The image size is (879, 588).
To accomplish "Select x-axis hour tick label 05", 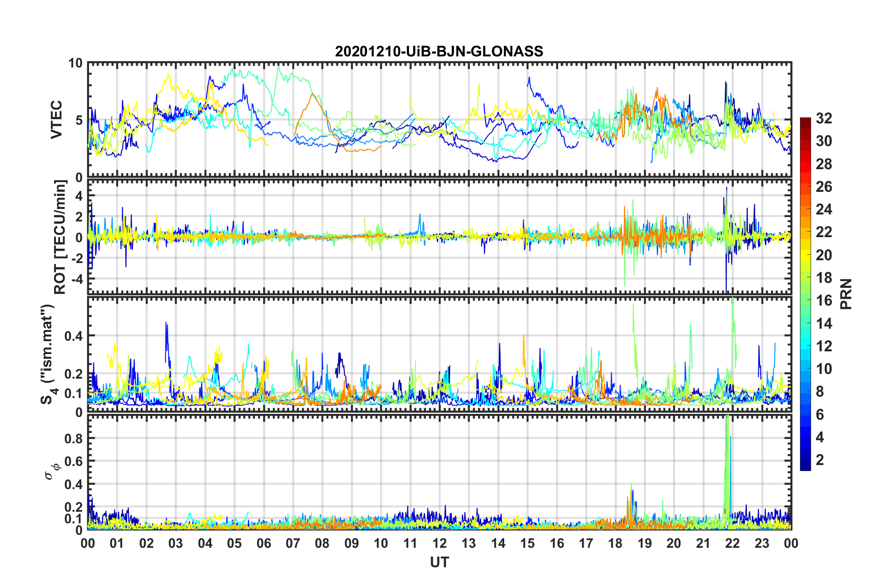I will click(x=234, y=543).
